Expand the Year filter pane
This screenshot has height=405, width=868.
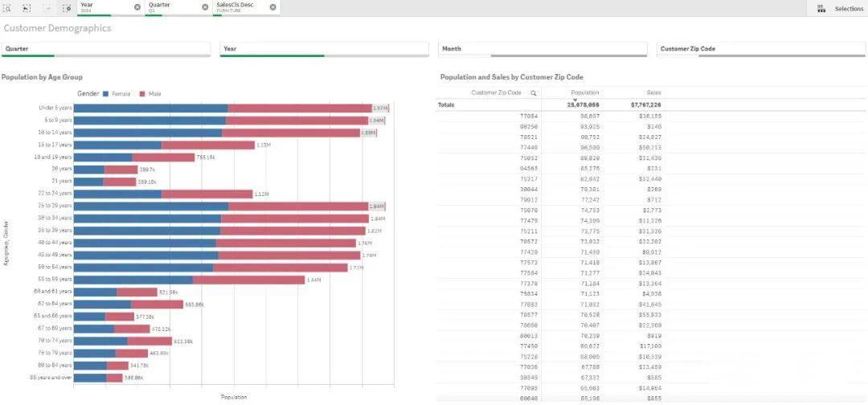point(325,49)
